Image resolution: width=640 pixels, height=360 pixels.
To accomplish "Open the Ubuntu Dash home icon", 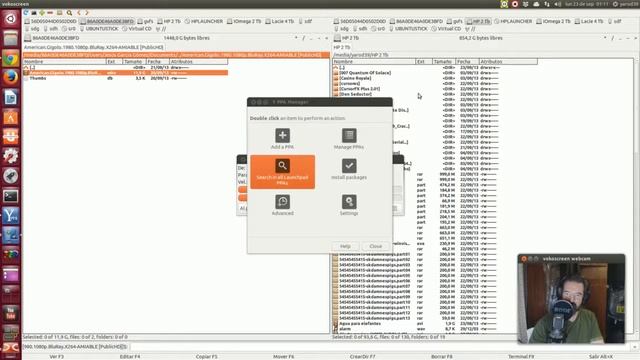I will (x=11, y=19).
